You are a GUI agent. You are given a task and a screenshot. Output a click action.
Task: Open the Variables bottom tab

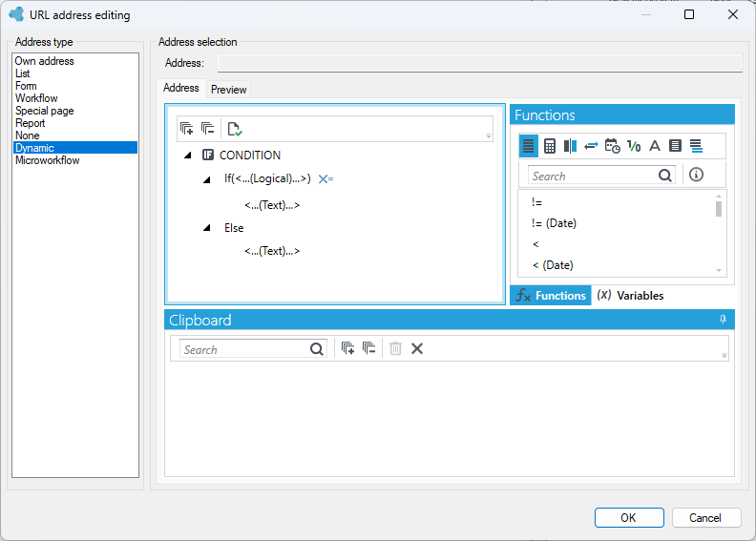tap(630, 296)
